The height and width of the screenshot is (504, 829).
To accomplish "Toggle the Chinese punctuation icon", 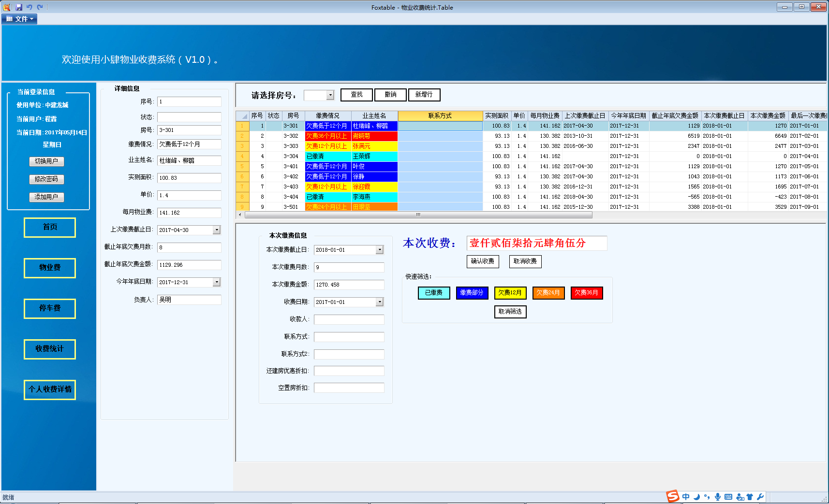I will [707, 497].
